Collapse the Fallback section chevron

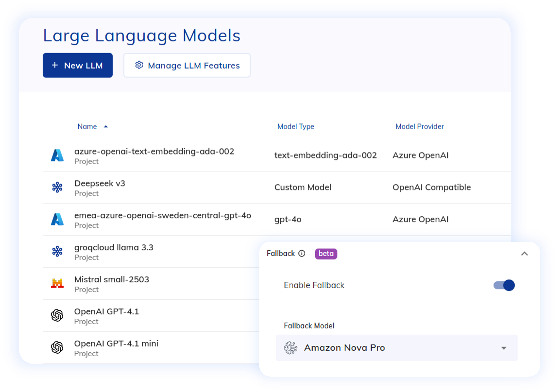click(x=524, y=254)
